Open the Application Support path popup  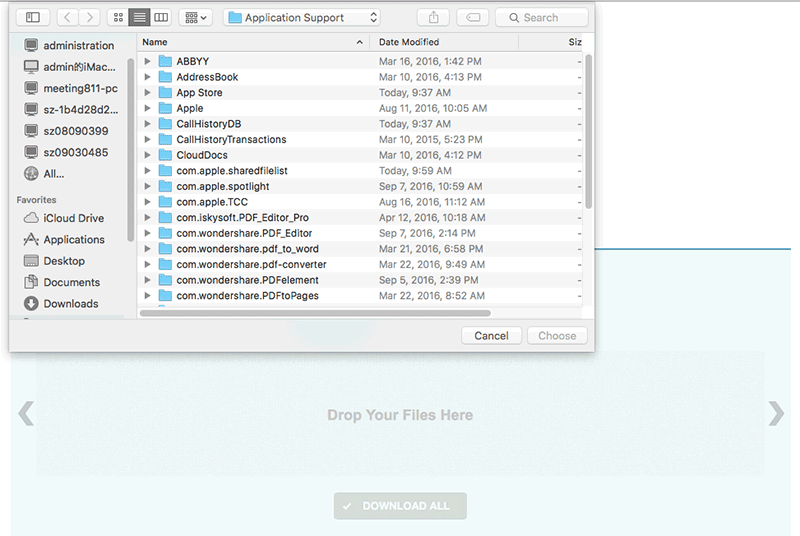pyautogui.click(x=302, y=17)
